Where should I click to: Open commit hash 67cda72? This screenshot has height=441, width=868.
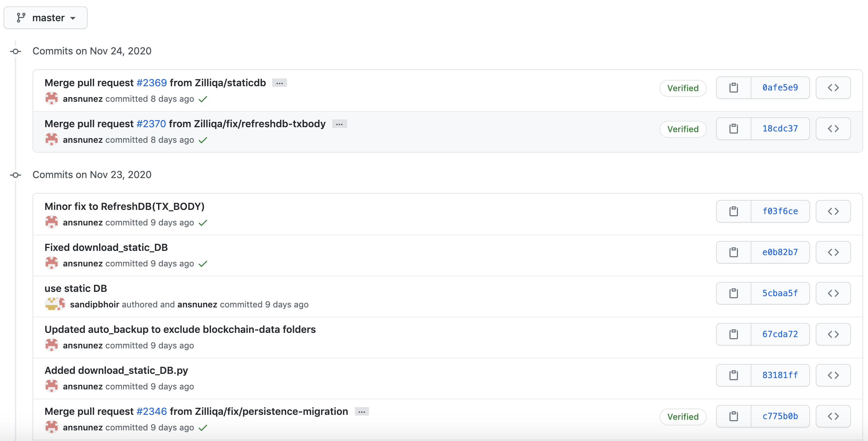click(x=780, y=334)
